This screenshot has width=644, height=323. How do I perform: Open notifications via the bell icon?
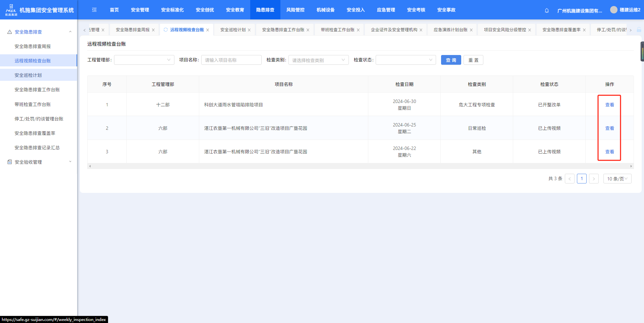[x=547, y=10]
